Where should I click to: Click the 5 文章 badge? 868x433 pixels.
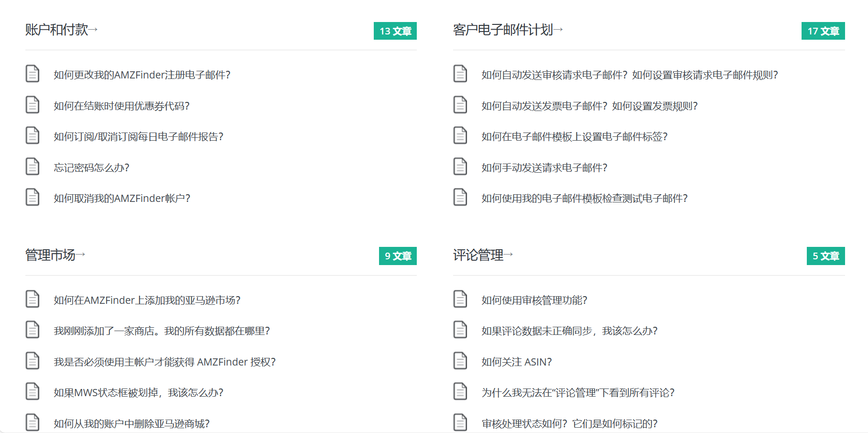coord(825,256)
